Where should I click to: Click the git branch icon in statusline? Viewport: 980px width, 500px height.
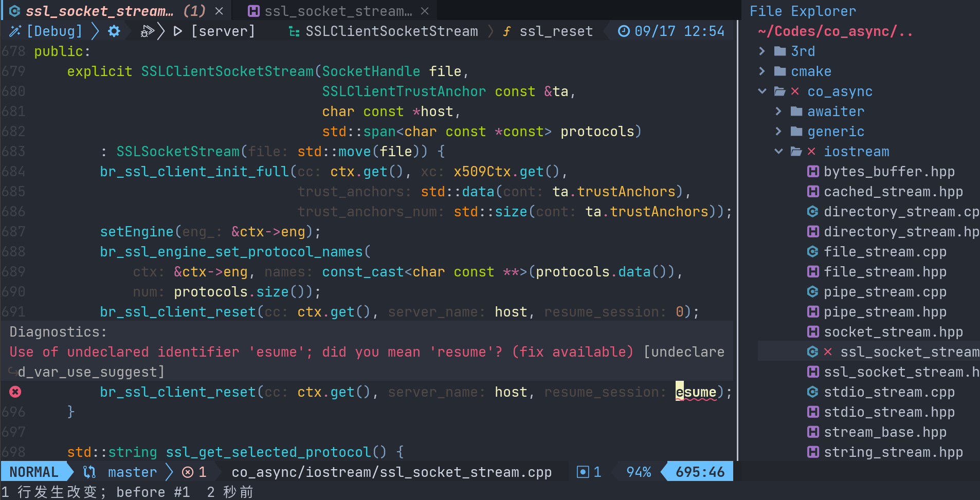(89, 472)
